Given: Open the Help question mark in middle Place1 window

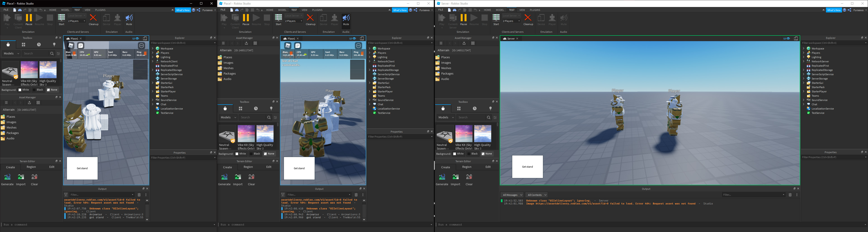Looking at the screenshot, I should click(x=410, y=10).
